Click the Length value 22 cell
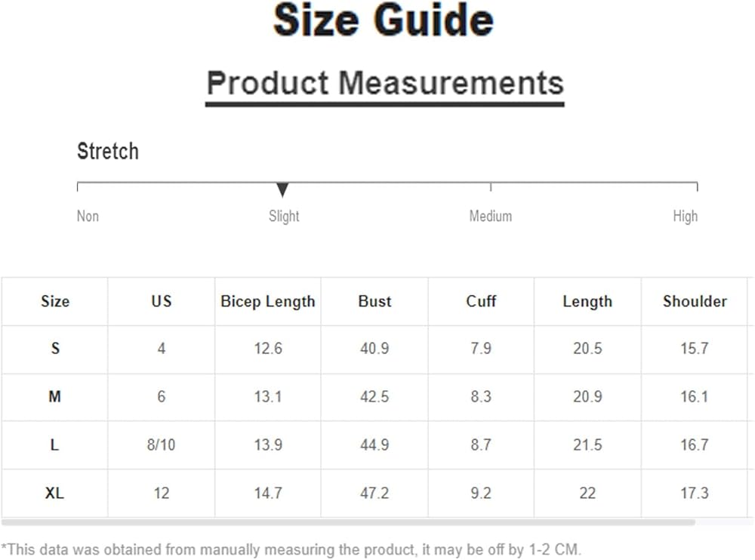The width and height of the screenshot is (755, 560). coord(587,493)
